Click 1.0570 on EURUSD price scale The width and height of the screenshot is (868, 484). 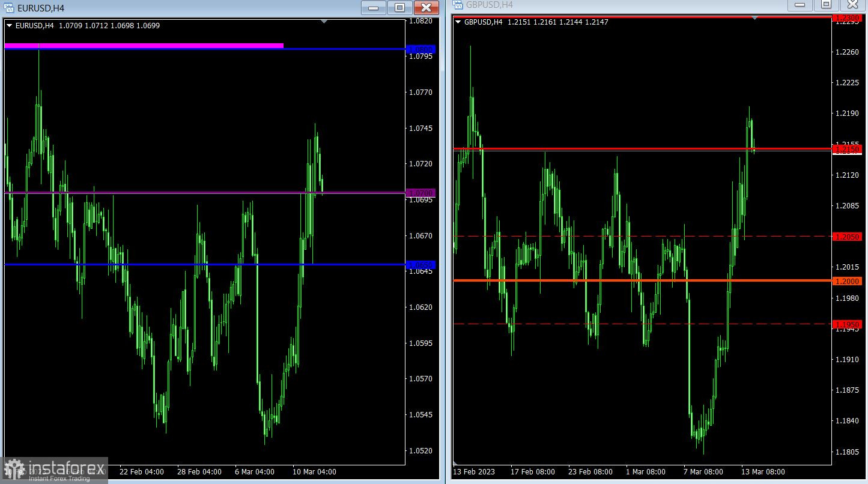[420, 379]
